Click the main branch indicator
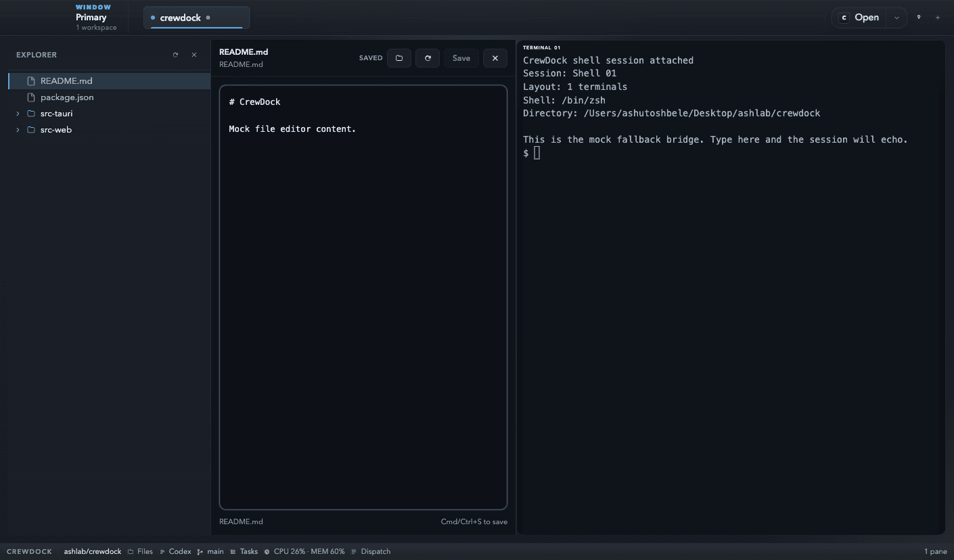Image resolution: width=954 pixels, height=560 pixels. coord(215,551)
